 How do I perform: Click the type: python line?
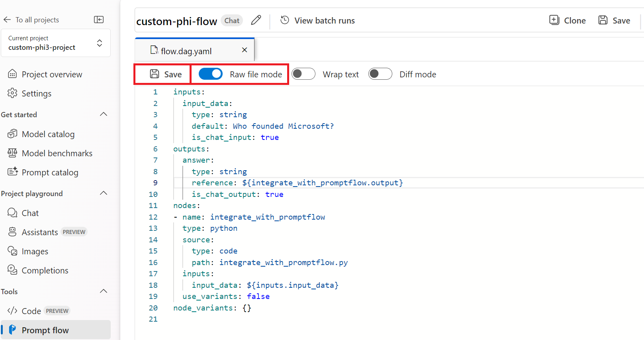pos(210,228)
